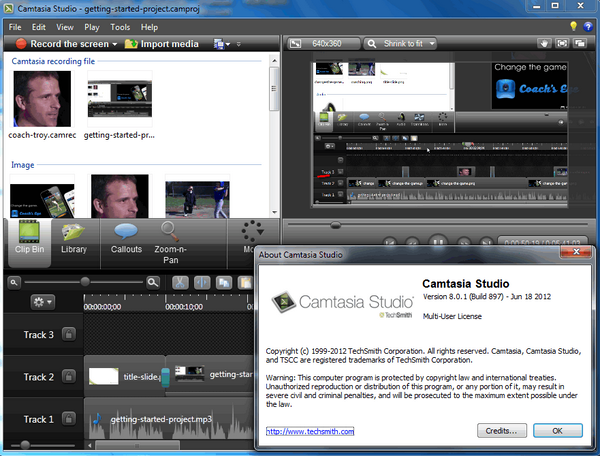Open the Help menu
The image size is (600, 456).
149,27
